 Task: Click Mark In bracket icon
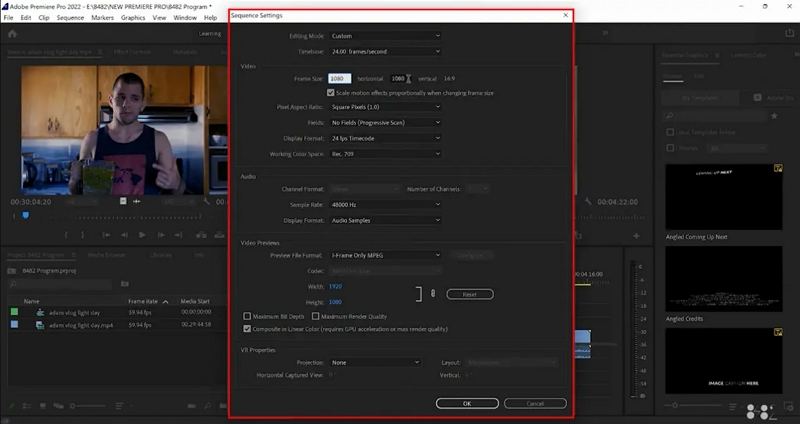[66, 235]
